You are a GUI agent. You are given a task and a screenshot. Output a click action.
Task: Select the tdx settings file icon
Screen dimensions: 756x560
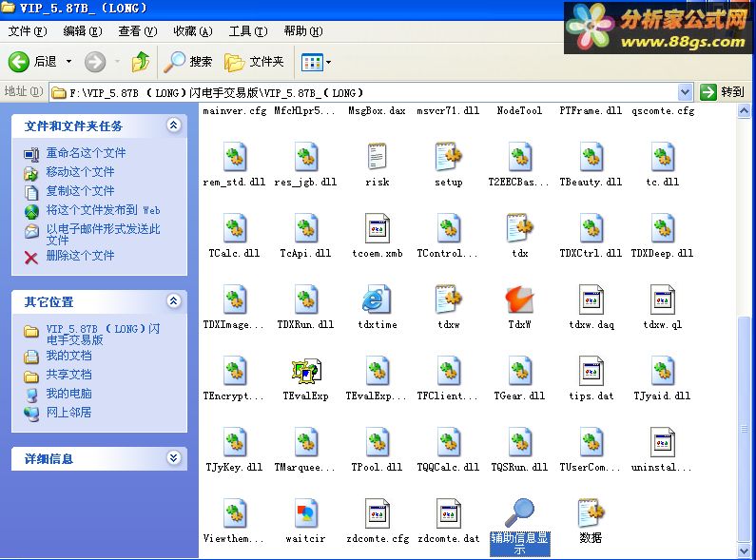(x=520, y=227)
